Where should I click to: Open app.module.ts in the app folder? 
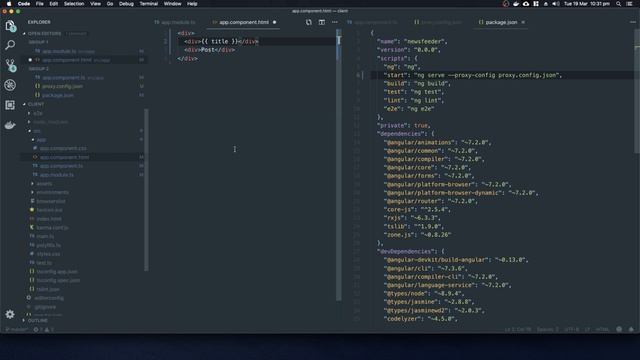(x=57, y=175)
